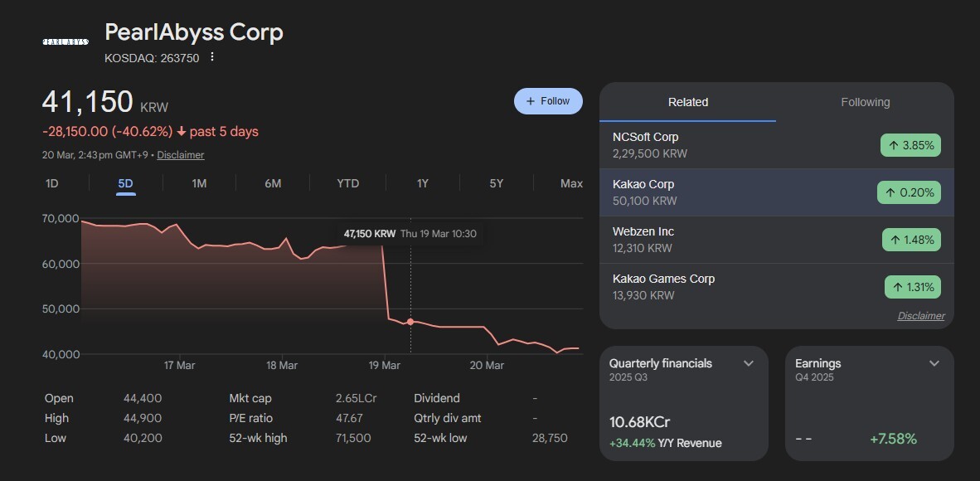This screenshot has width=980, height=481.
Task: Click Webzen Inc 1.48% up badge
Action: coord(910,240)
